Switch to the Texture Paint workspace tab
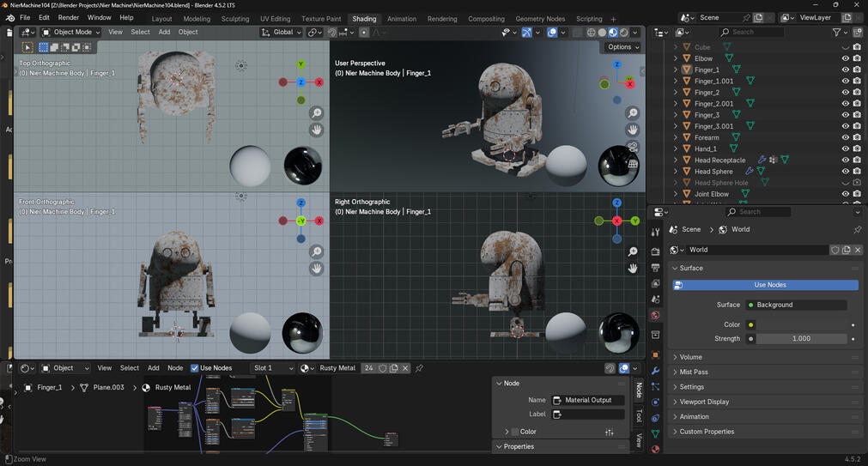Viewport: 868px width, 466px height. [321, 19]
